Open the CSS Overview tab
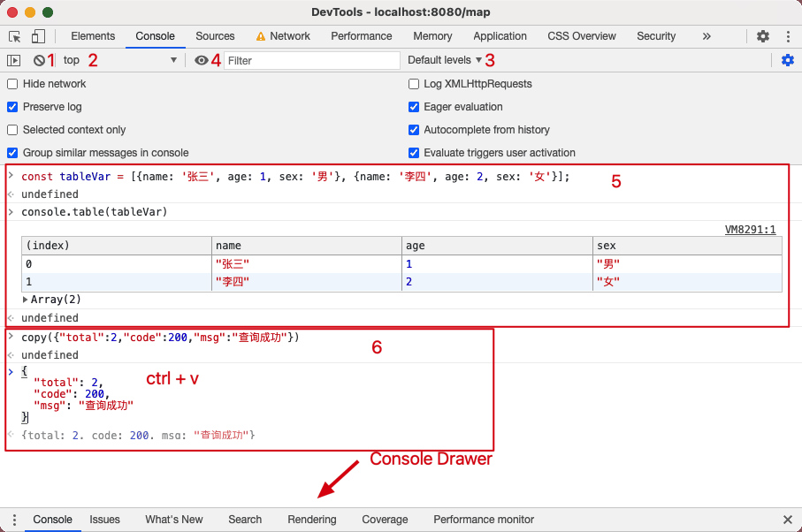Image resolution: width=802 pixels, height=532 pixels. (x=582, y=36)
